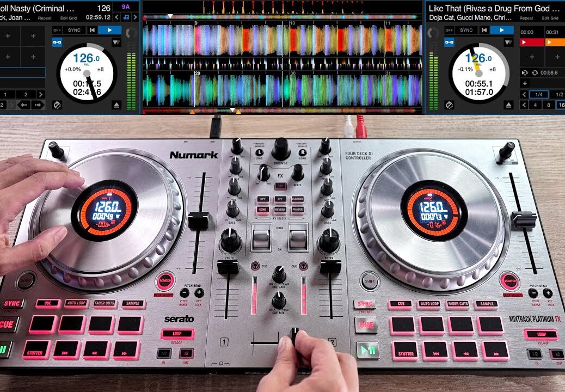Click plus icon below the 00:58.6 loop row

[525, 84]
